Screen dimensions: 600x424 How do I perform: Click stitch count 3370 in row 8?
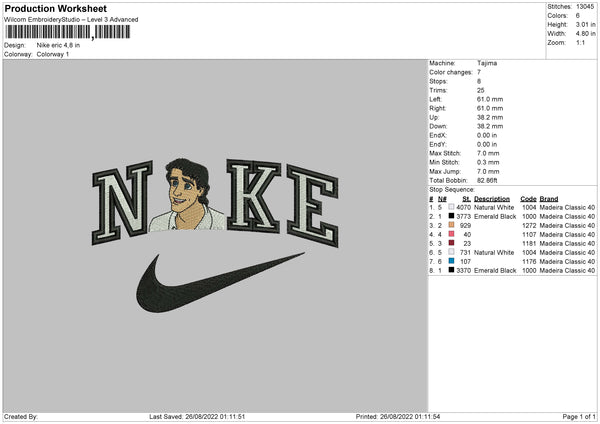pyautogui.click(x=463, y=270)
